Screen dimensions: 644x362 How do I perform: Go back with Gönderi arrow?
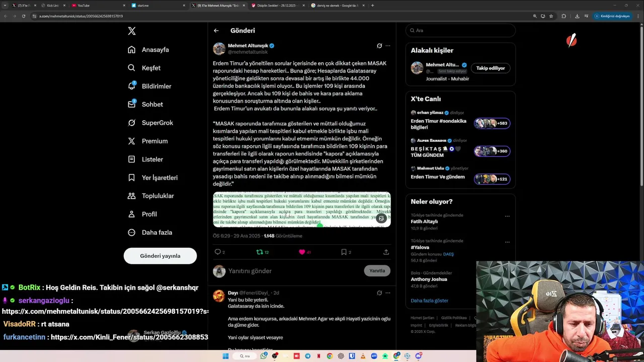pyautogui.click(x=216, y=31)
